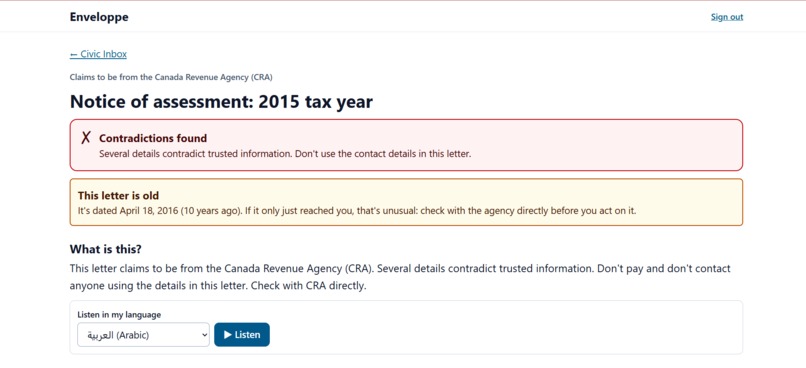
Task: Click the chevron arrow of the language selector
Action: pyautogui.click(x=204, y=335)
